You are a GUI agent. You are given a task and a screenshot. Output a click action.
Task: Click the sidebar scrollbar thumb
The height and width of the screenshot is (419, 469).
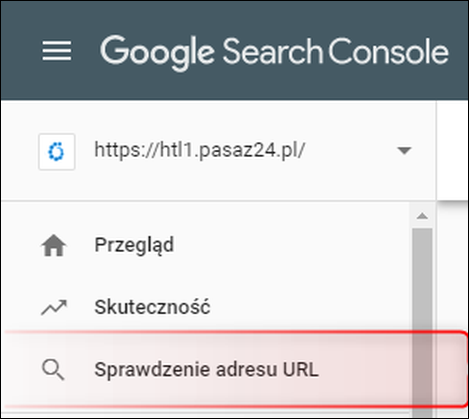click(422, 320)
